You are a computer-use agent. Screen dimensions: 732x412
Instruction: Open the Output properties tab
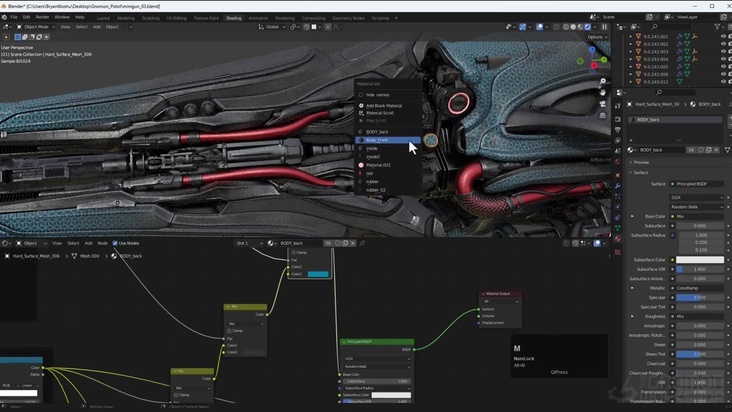[618, 130]
